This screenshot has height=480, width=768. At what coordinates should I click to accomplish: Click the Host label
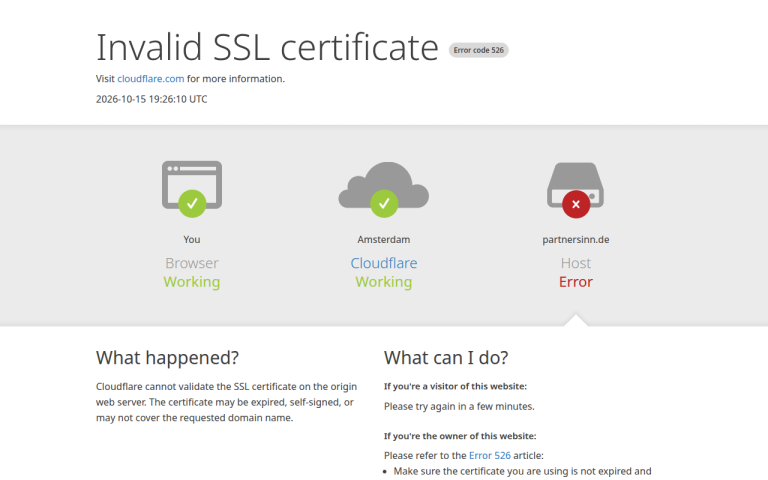[x=576, y=263]
